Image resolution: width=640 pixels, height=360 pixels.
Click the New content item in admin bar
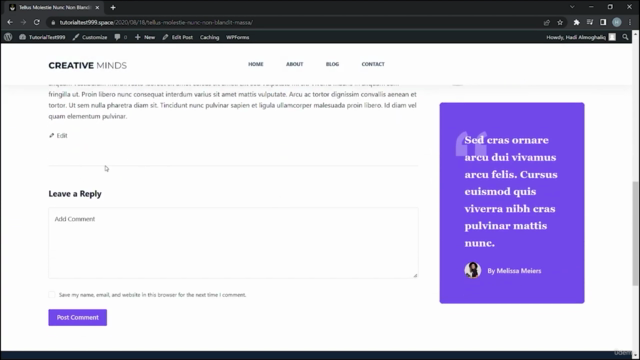[x=145, y=37]
